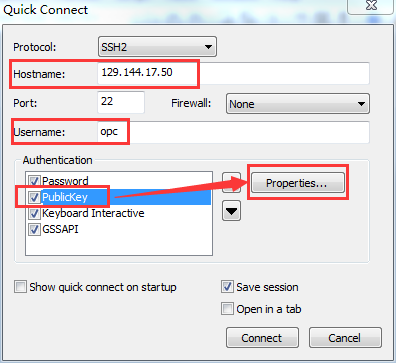Screen dimensions: 396x363
Task: Select PublicKey in authentication list
Action: tap(65, 197)
